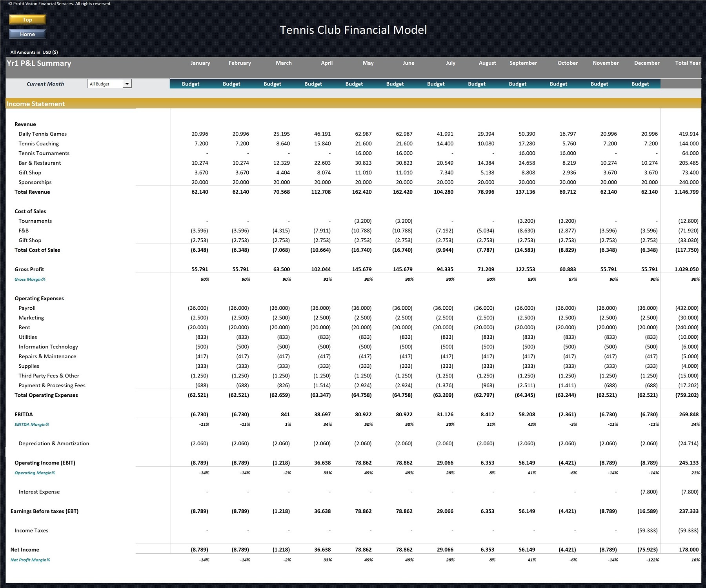Select the Interest Expense row label
This screenshot has height=588, width=706.
pyautogui.click(x=39, y=492)
